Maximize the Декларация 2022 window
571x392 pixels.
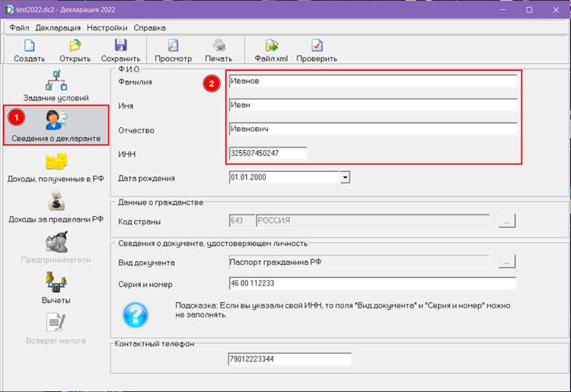[x=529, y=10]
